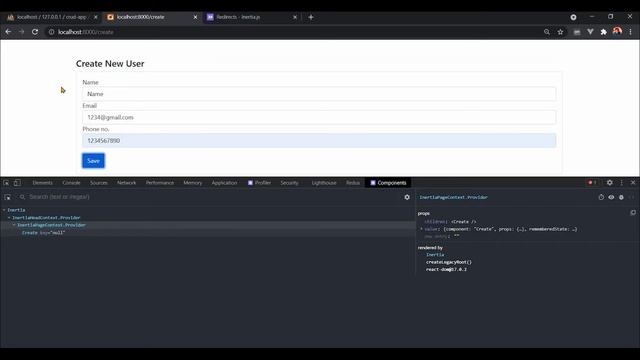Open the Redux DevTools tab
640x360 pixels.
click(353, 183)
